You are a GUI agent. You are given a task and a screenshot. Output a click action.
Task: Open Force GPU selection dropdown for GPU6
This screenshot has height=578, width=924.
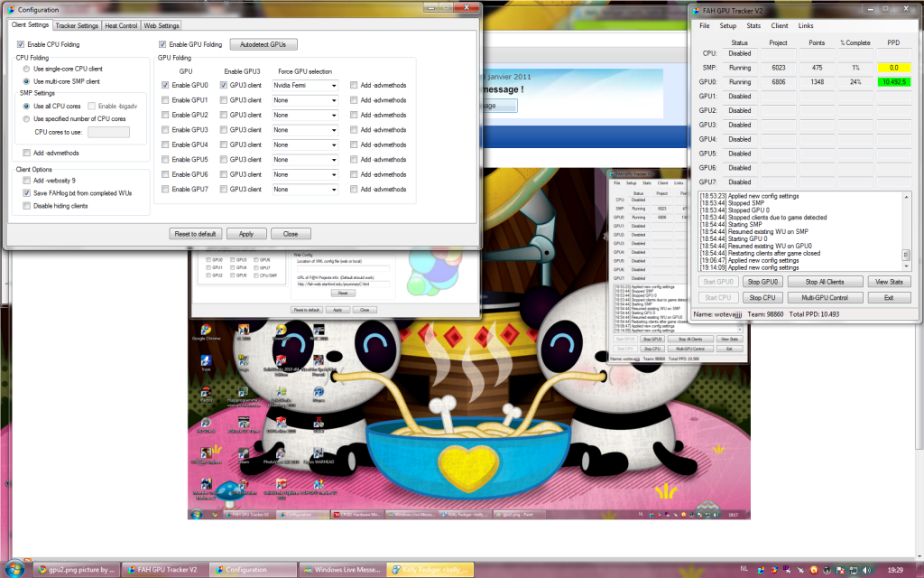point(305,174)
